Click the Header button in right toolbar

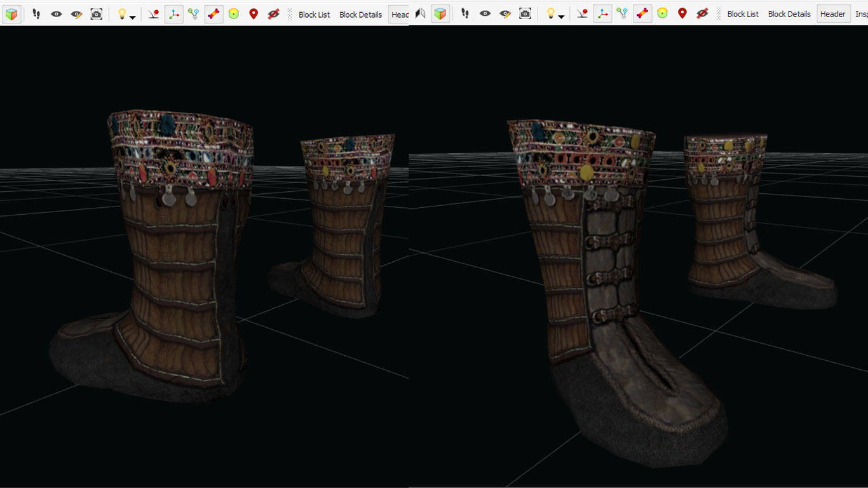point(832,13)
